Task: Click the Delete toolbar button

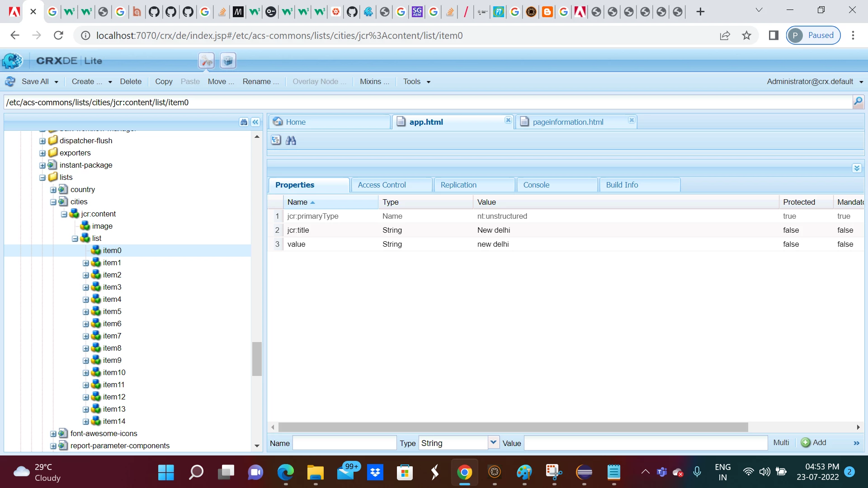Action: pyautogui.click(x=131, y=81)
